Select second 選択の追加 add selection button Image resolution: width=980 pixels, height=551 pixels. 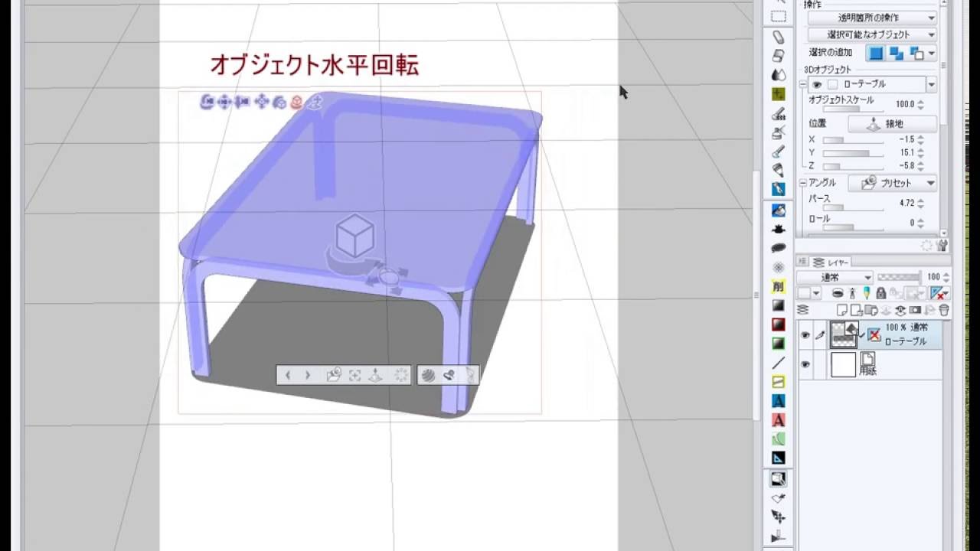(897, 54)
